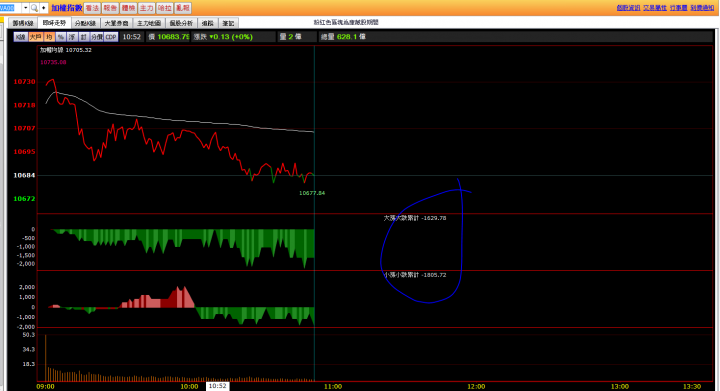This screenshot has width=720, height=391.
Task: Open the 哈拉 button
Action: pyautogui.click(x=164, y=8)
